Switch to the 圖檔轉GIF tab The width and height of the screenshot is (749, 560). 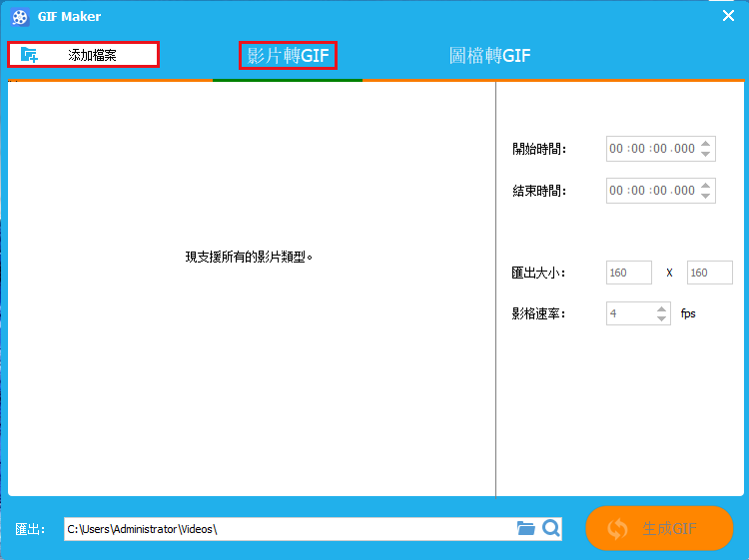coord(490,55)
